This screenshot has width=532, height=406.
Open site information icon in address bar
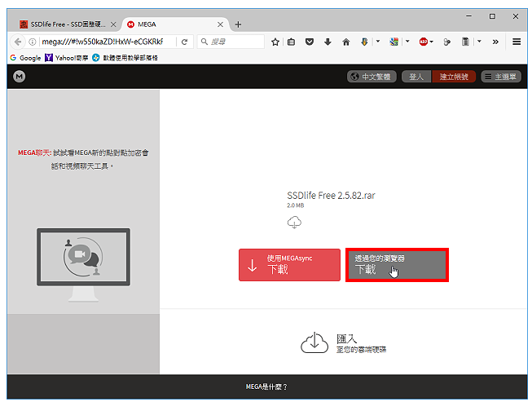pos(33,42)
